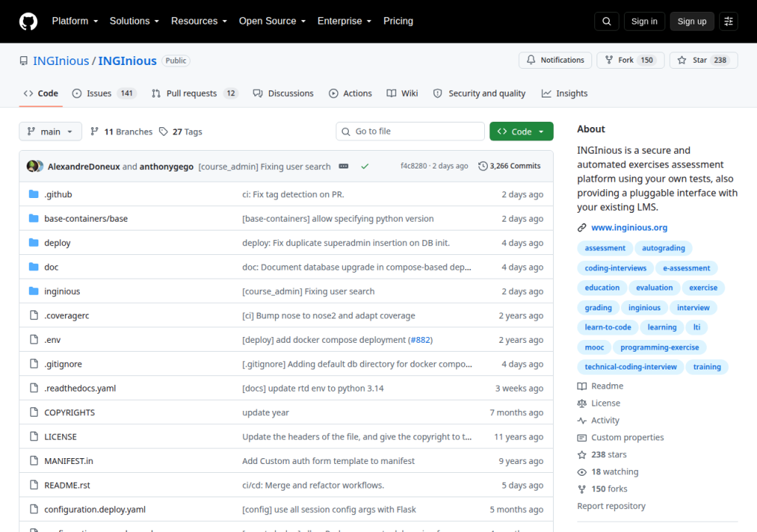Open the Security and quality tab
The image size is (757, 532).
[x=479, y=93]
